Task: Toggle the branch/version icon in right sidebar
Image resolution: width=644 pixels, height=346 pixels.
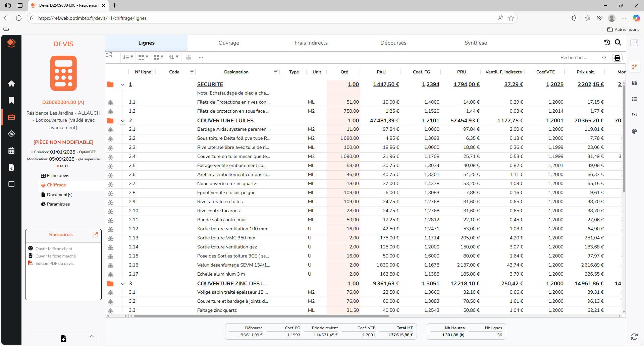Action: (x=634, y=67)
